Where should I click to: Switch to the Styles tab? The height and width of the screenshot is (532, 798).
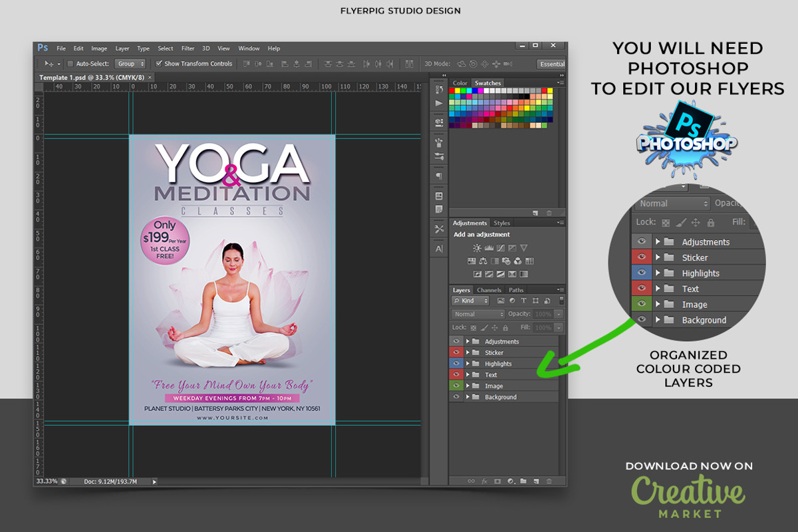point(502,223)
